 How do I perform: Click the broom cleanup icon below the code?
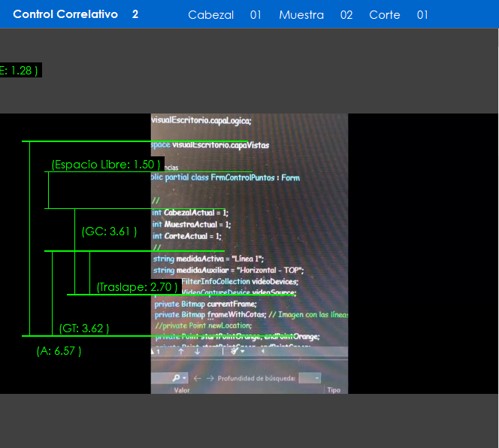point(234,351)
